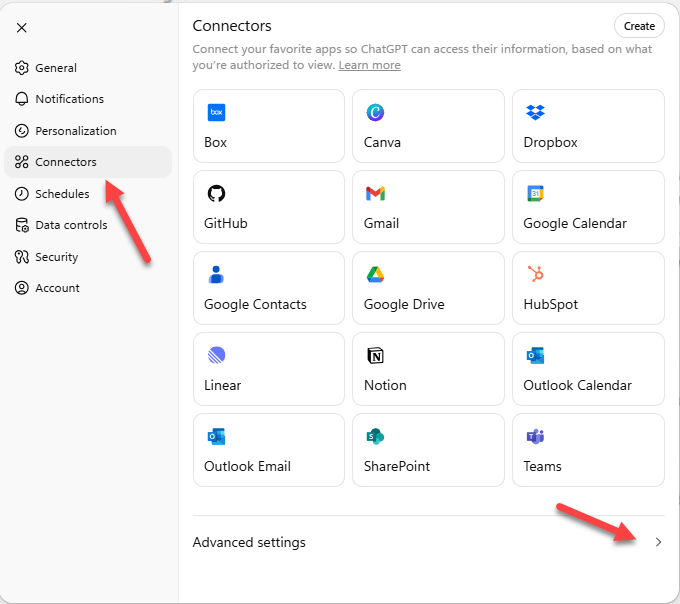This screenshot has width=680, height=604.
Task: Click the Teams logo icon
Action: (536, 436)
